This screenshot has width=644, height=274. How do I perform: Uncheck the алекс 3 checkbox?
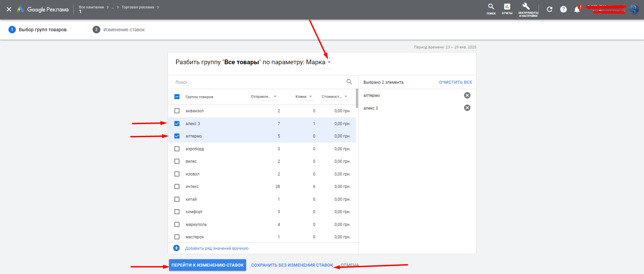point(177,124)
